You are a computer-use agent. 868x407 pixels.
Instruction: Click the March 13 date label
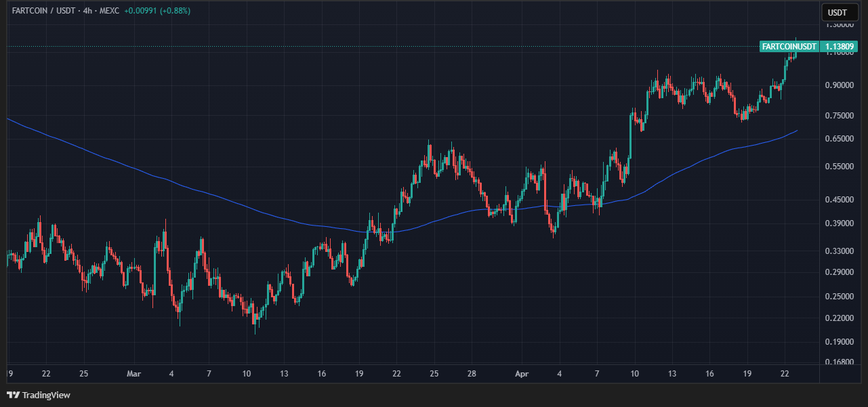point(285,374)
